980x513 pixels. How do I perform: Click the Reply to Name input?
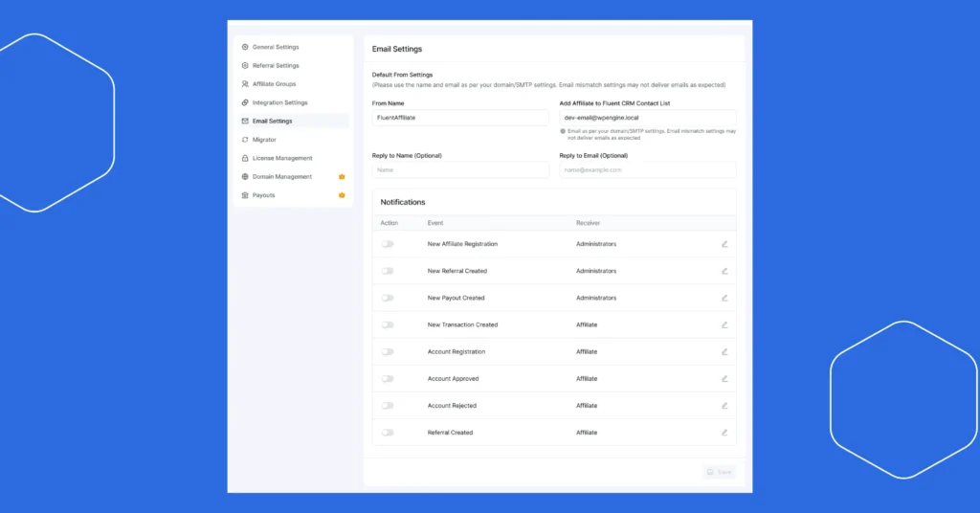tap(460, 170)
